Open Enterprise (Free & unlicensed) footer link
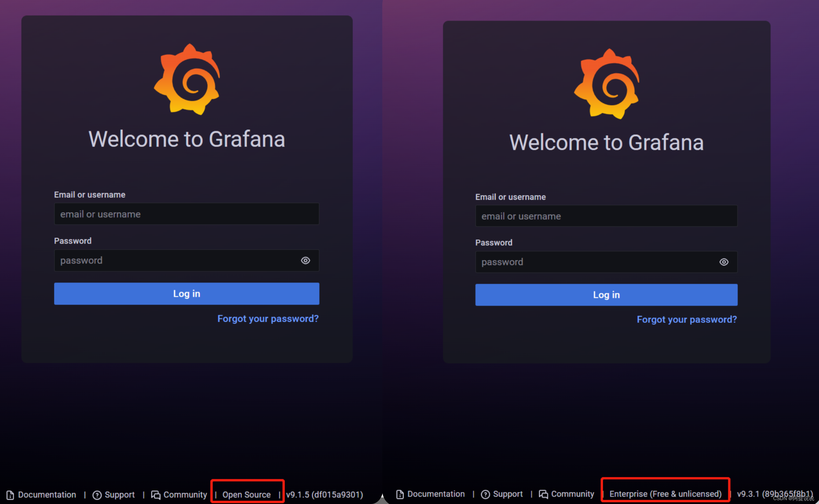The height and width of the screenshot is (504, 819). coord(665,494)
